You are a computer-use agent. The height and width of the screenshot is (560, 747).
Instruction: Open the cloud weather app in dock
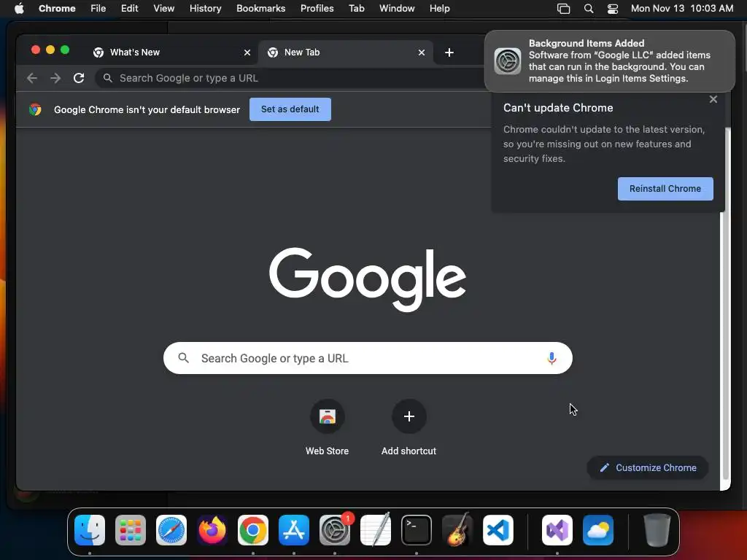(598, 530)
